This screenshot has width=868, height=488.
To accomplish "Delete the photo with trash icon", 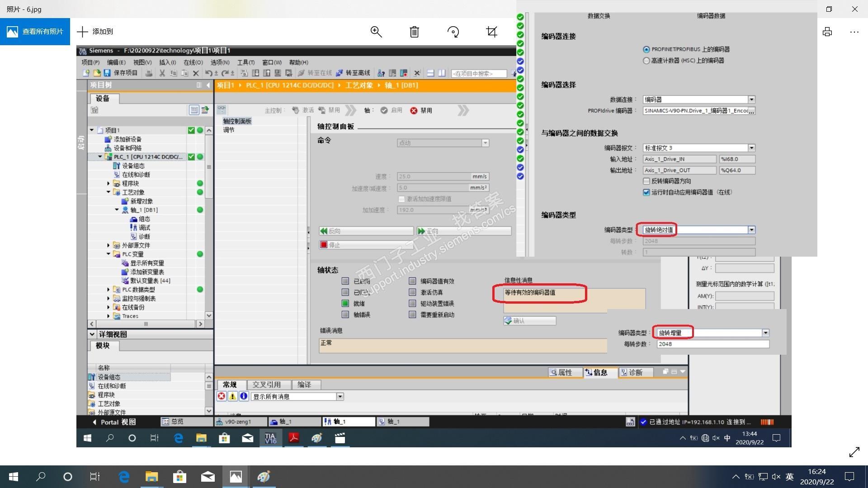I will coord(414,32).
